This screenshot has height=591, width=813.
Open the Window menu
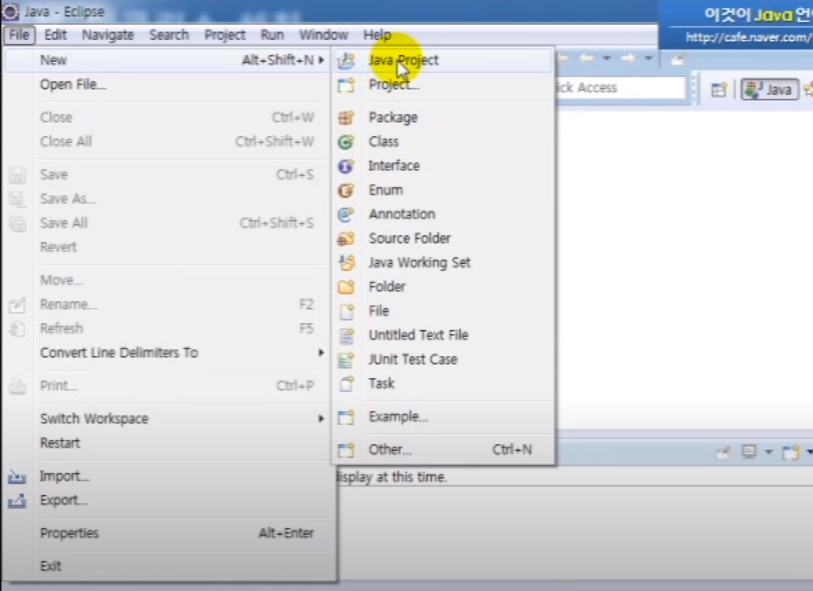(324, 35)
